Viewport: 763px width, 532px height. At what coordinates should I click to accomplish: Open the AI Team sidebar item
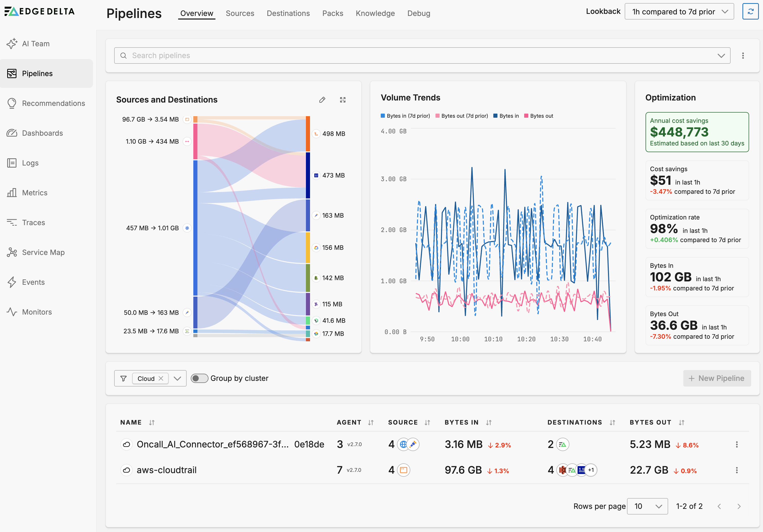point(35,43)
